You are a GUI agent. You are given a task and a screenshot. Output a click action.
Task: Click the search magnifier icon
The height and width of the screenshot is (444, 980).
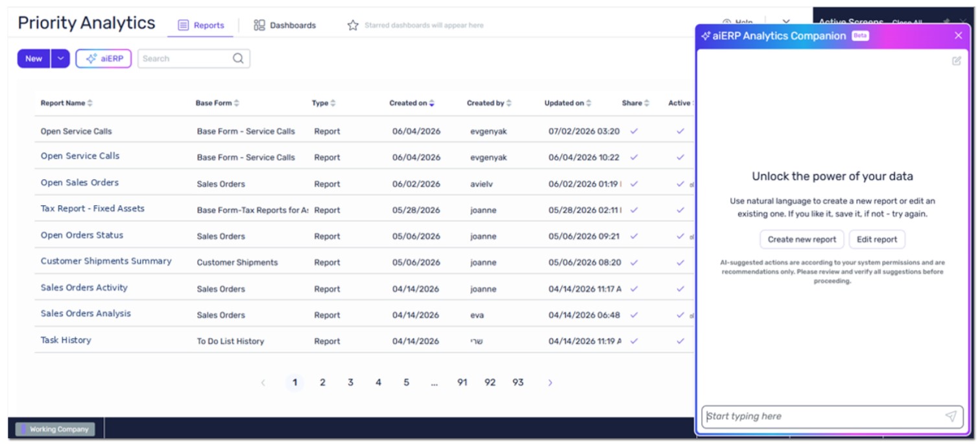(238, 58)
